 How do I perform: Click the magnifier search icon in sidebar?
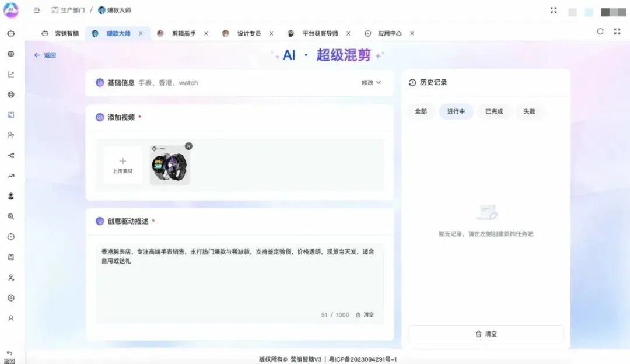click(12, 216)
